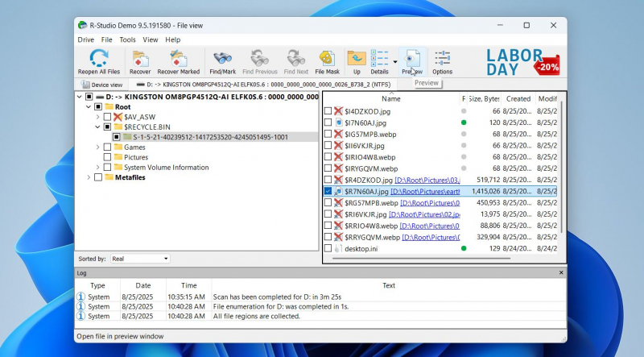644x357 pixels.
Task: Toggle the Pictures folder checkbox
Action: point(107,157)
